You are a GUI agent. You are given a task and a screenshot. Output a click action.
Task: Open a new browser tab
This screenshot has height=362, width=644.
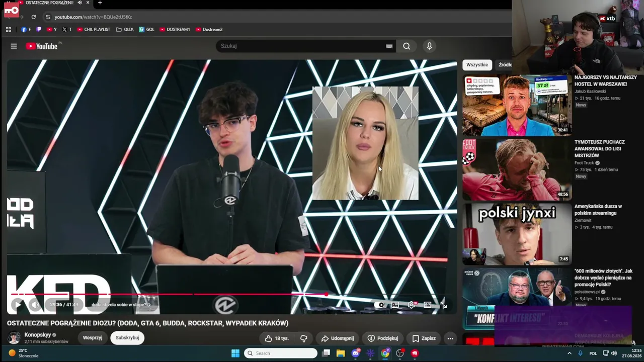[100, 3]
